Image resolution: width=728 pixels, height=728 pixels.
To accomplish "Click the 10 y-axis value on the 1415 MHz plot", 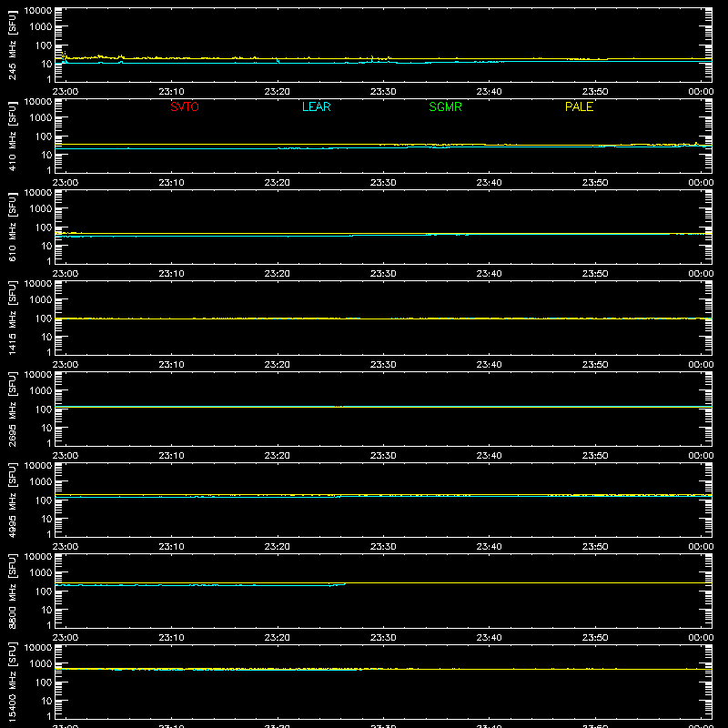I will point(46,337).
